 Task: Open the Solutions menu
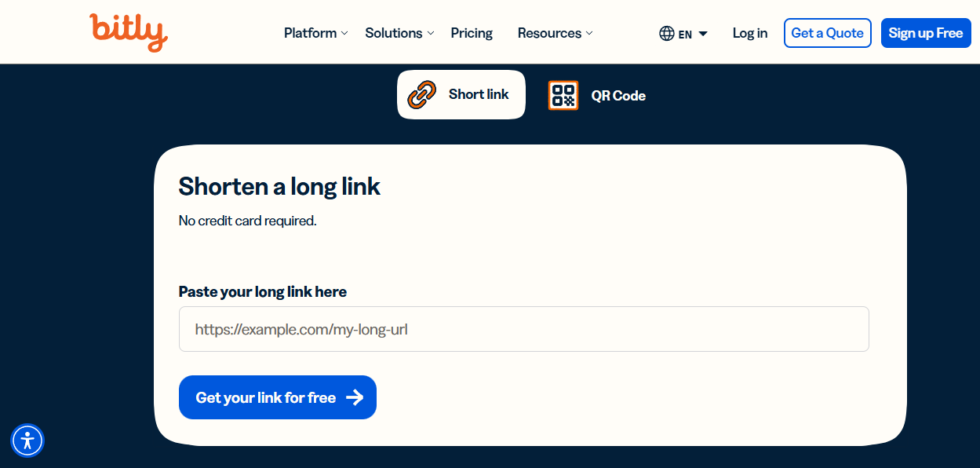click(x=399, y=33)
